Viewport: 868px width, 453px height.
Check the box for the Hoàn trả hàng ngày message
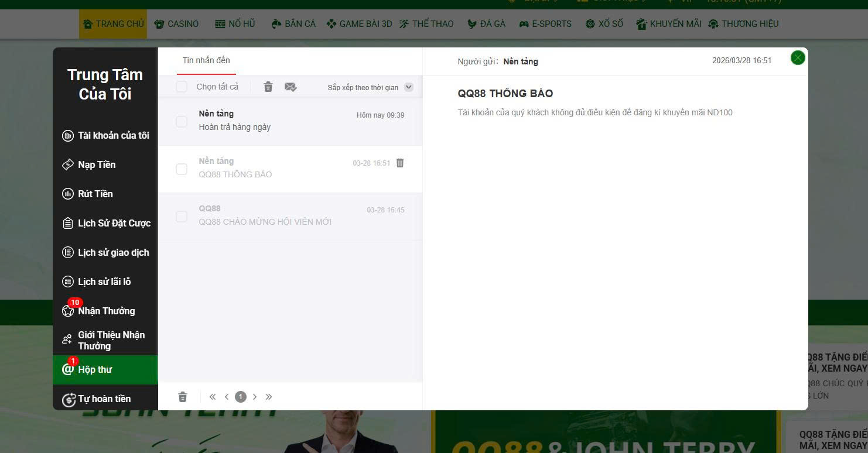[182, 121]
